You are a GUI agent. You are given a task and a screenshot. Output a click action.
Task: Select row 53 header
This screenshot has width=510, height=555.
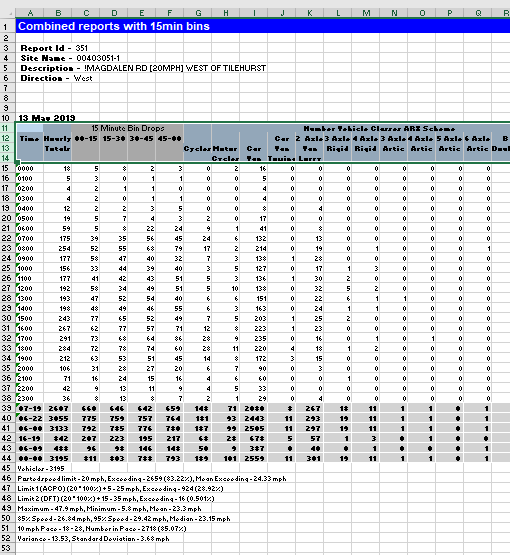coord(7,548)
